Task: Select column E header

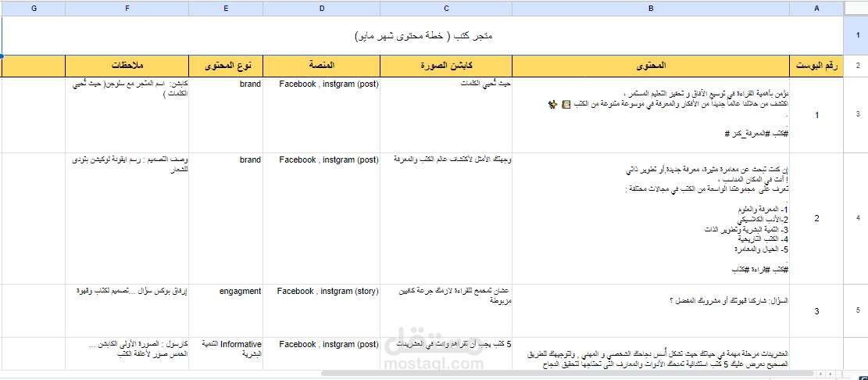Action: click(226, 9)
